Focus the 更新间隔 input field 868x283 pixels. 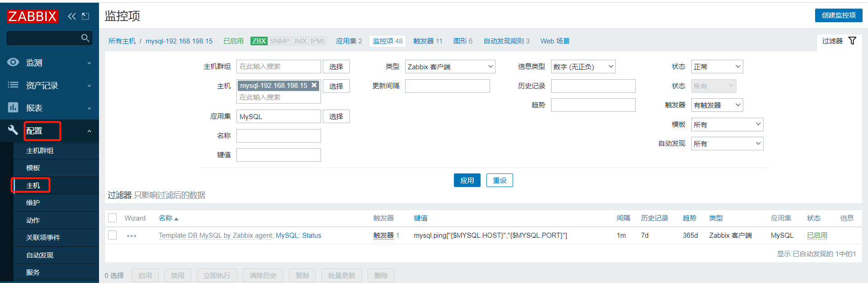coord(448,86)
